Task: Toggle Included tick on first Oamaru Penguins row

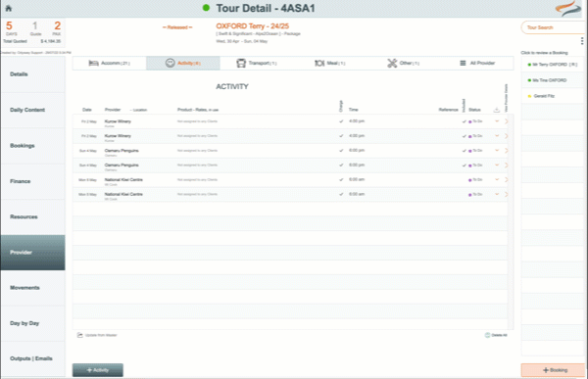Action: click(x=465, y=151)
